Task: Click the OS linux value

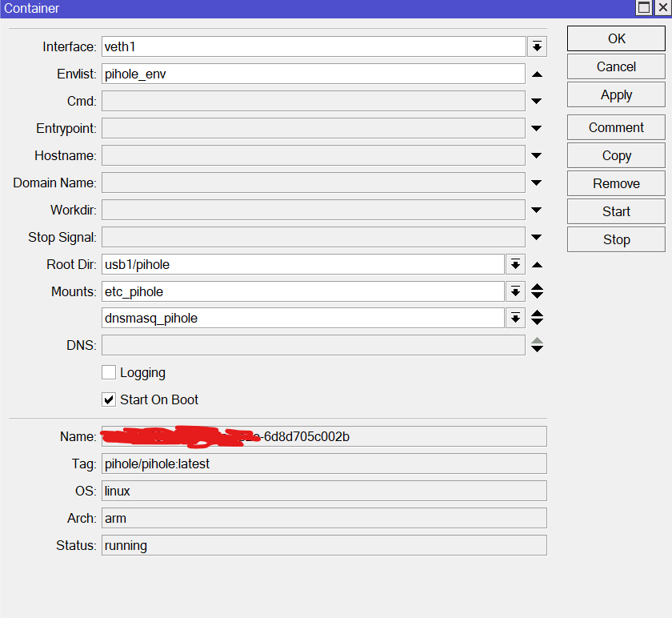Action: pos(324,491)
